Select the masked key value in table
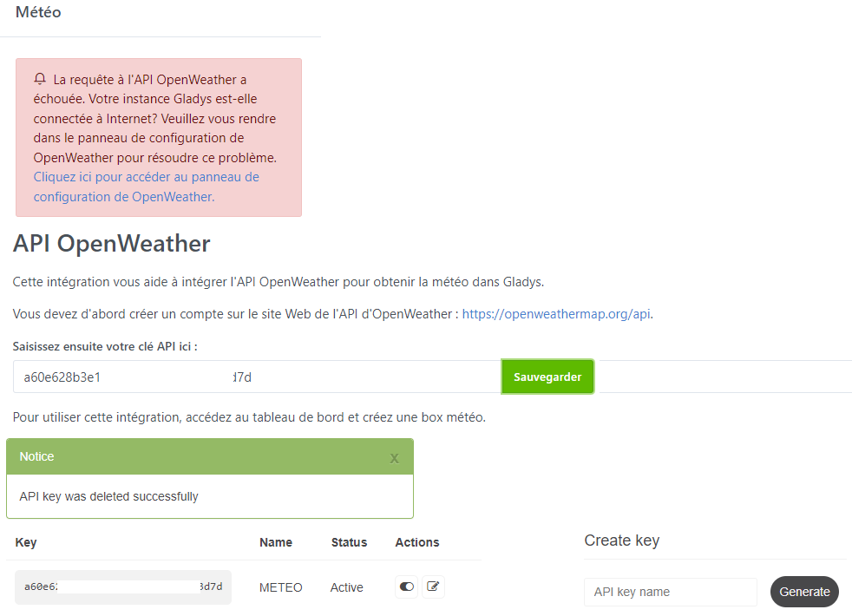The image size is (852, 616). (123, 587)
